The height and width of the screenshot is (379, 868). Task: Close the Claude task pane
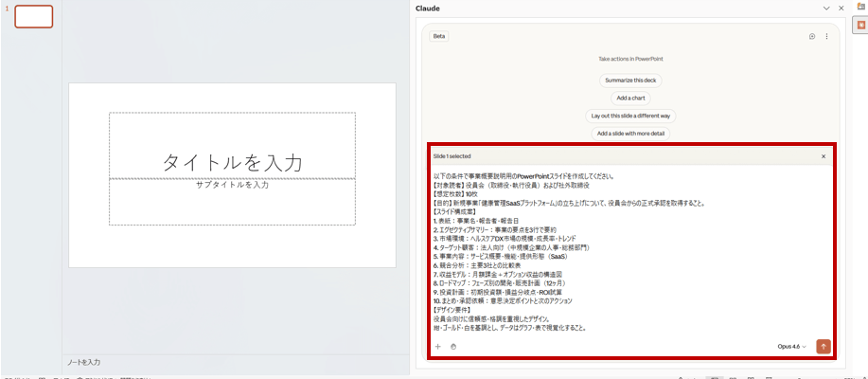841,8
